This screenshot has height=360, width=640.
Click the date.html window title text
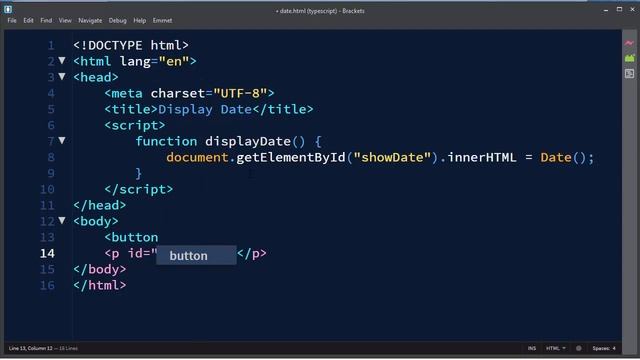pos(320,11)
